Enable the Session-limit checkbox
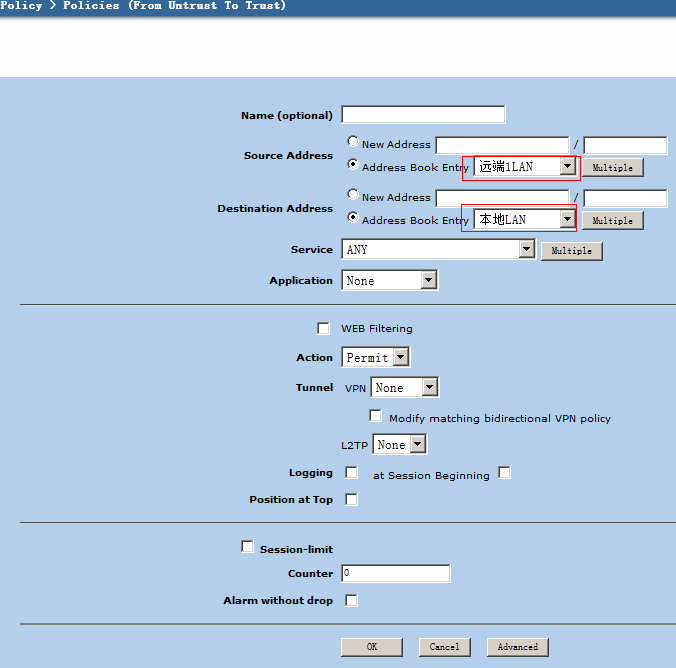The image size is (676, 668). point(247,547)
